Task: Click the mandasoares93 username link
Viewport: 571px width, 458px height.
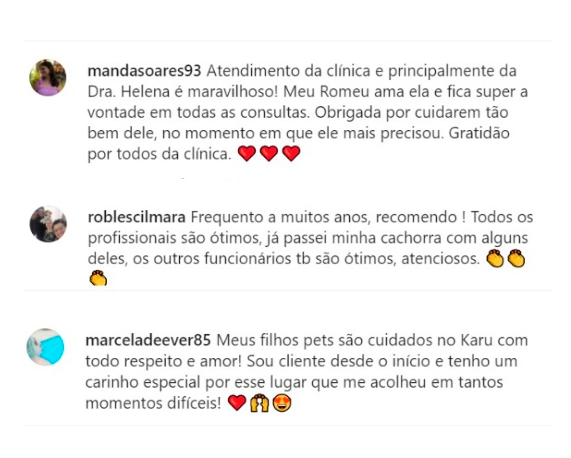Action: tap(144, 71)
